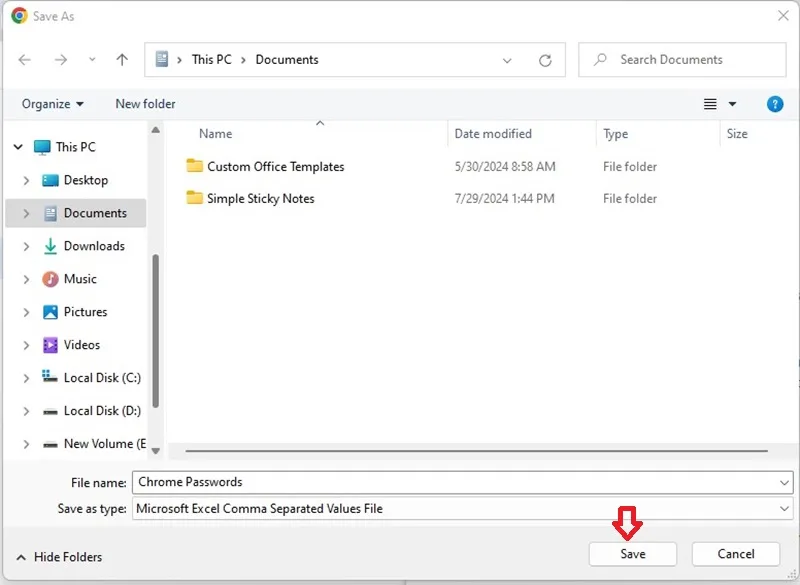Click the Save button
The image size is (800, 585).
pos(633,554)
